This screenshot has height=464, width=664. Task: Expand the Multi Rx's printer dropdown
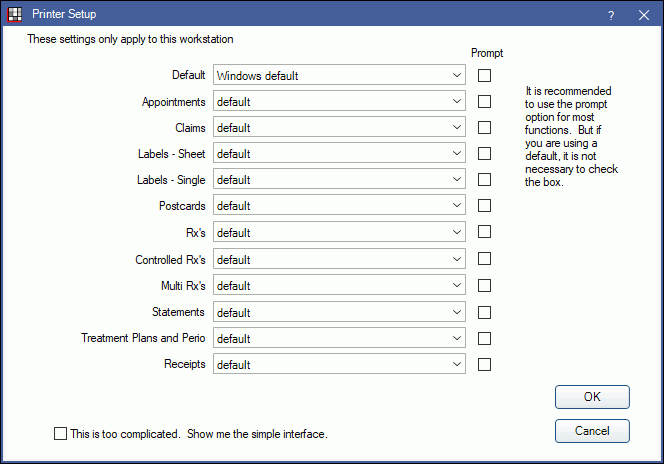pyautogui.click(x=339, y=285)
